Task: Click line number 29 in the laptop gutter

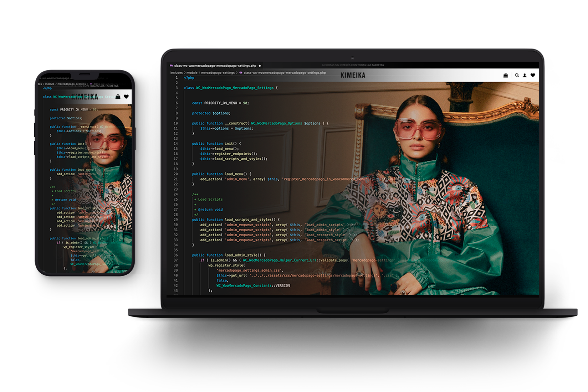Action: click(x=175, y=220)
